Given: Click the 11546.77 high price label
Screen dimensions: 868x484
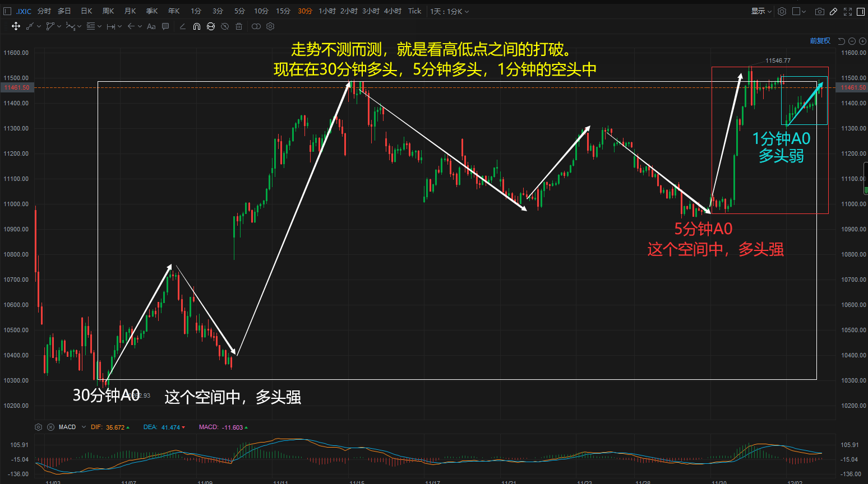Looking at the screenshot, I should (x=778, y=61).
